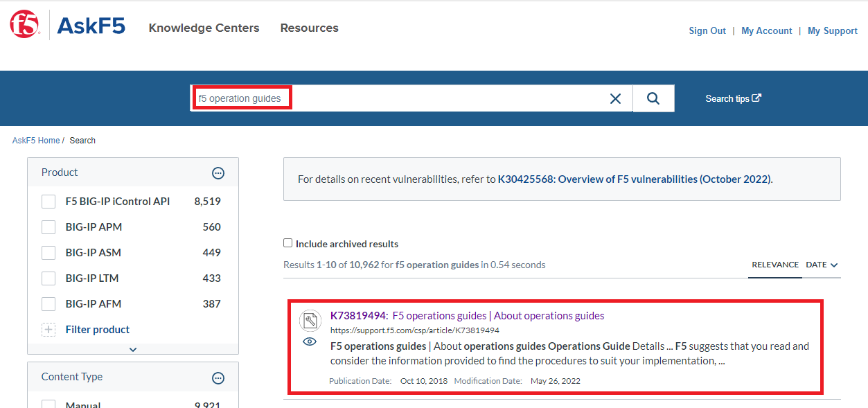The image size is (868, 408).
Task: Select the RELEVANCE sort tab
Action: (775, 265)
